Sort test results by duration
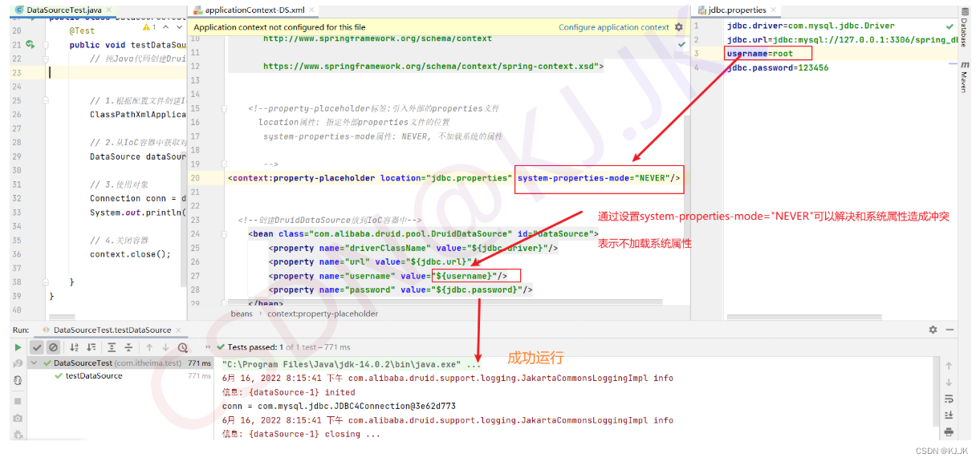Image resolution: width=980 pixels, height=462 pixels. click(x=91, y=347)
